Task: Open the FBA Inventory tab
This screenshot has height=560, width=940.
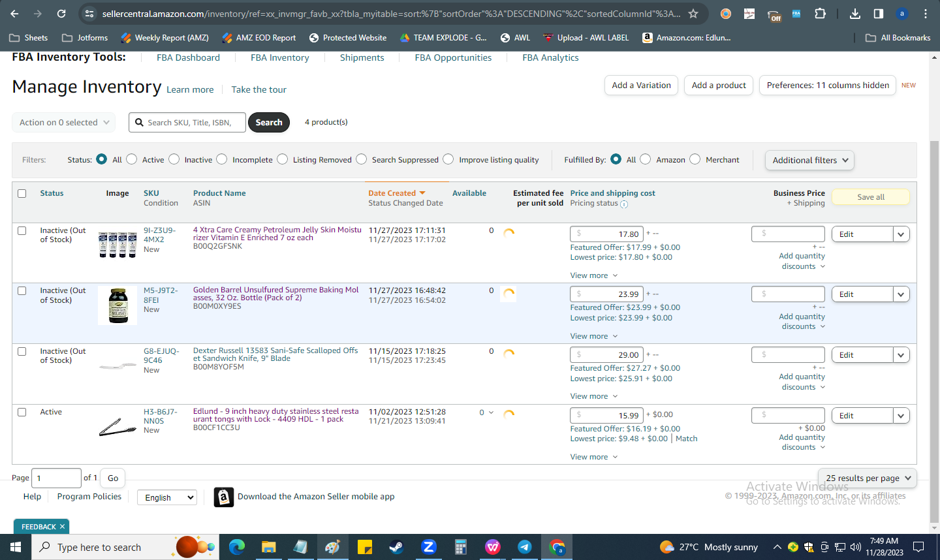Action: 280,57
